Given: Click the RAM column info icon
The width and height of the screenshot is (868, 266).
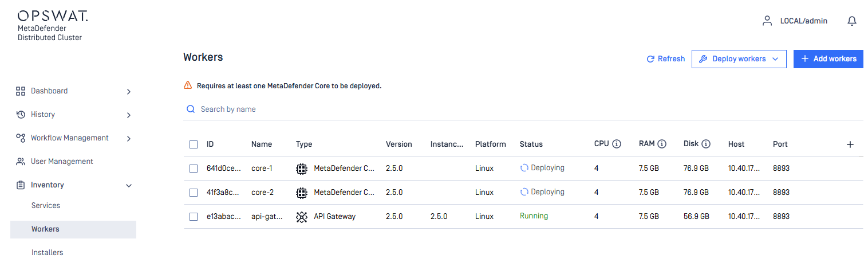Looking at the screenshot, I should tap(661, 144).
